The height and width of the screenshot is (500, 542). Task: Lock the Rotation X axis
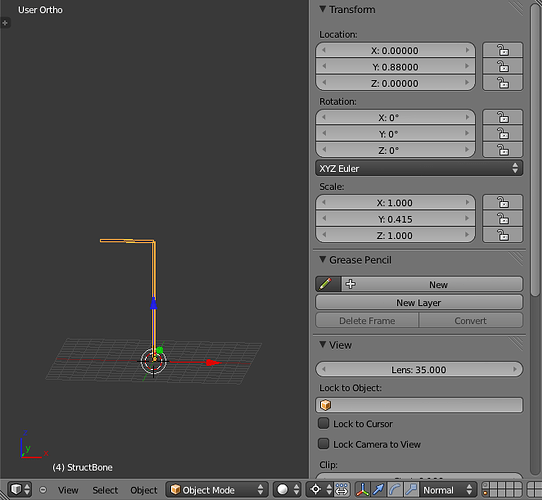click(503, 117)
